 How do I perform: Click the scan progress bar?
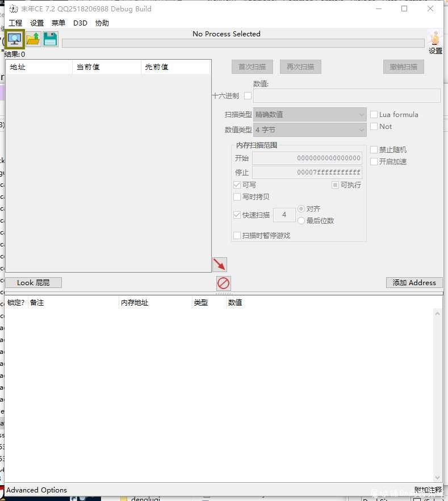[243, 43]
